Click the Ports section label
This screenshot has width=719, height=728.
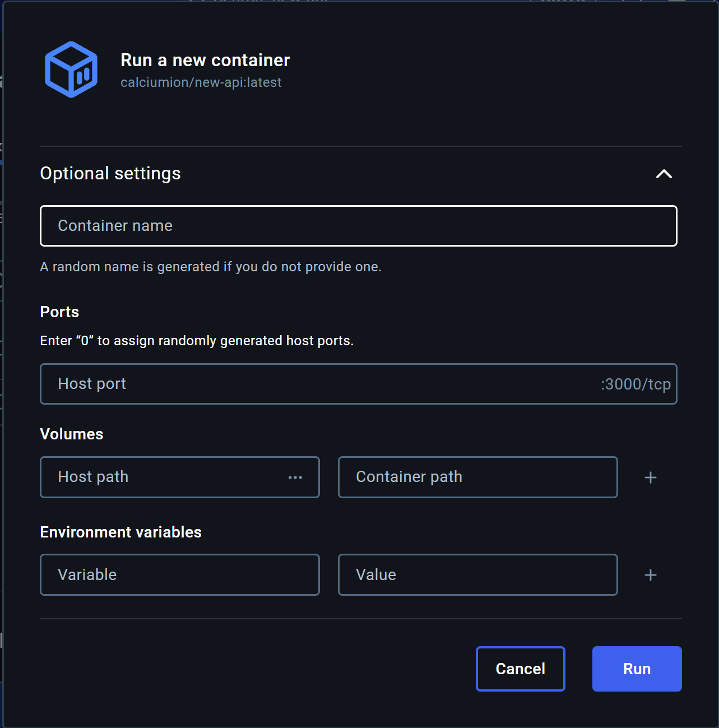pyautogui.click(x=59, y=312)
